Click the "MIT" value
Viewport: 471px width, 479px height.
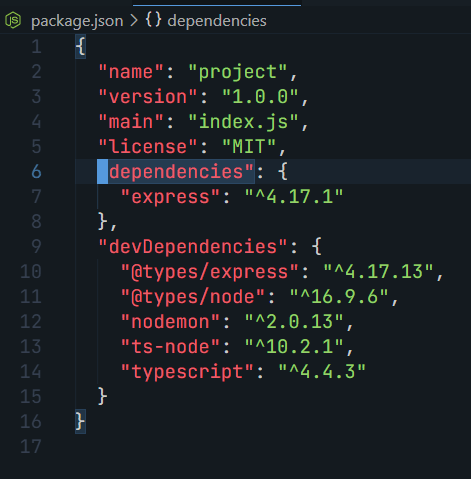coord(249,147)
